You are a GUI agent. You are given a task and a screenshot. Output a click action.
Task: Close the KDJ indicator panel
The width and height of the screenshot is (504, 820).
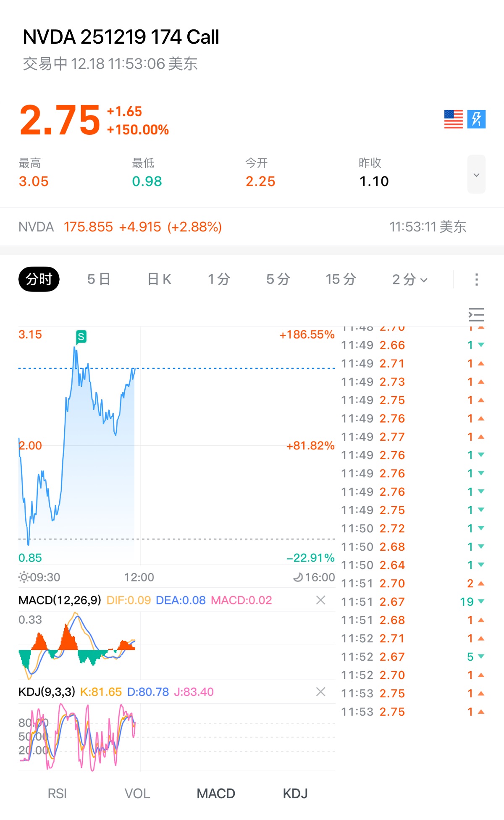click(x=320, y=692)
